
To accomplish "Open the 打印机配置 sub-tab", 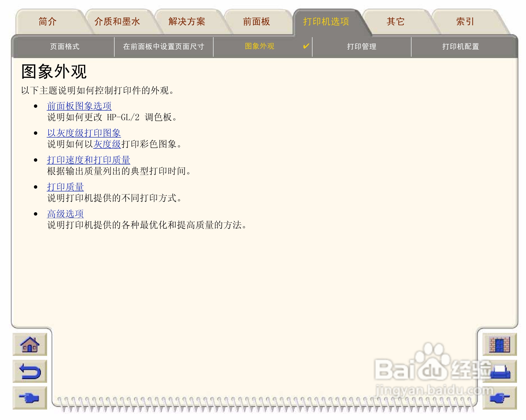I will 461,47.
